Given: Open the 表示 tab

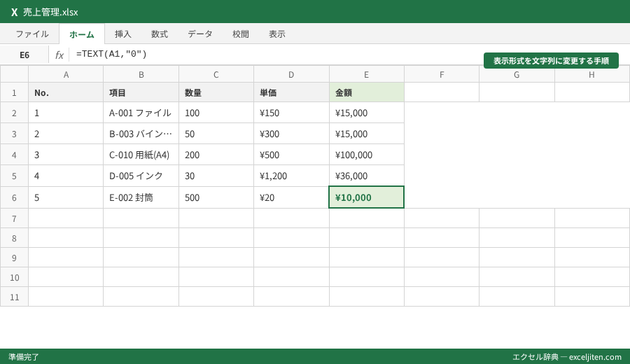Looking at the screenshot, I should tap(277, 34).
